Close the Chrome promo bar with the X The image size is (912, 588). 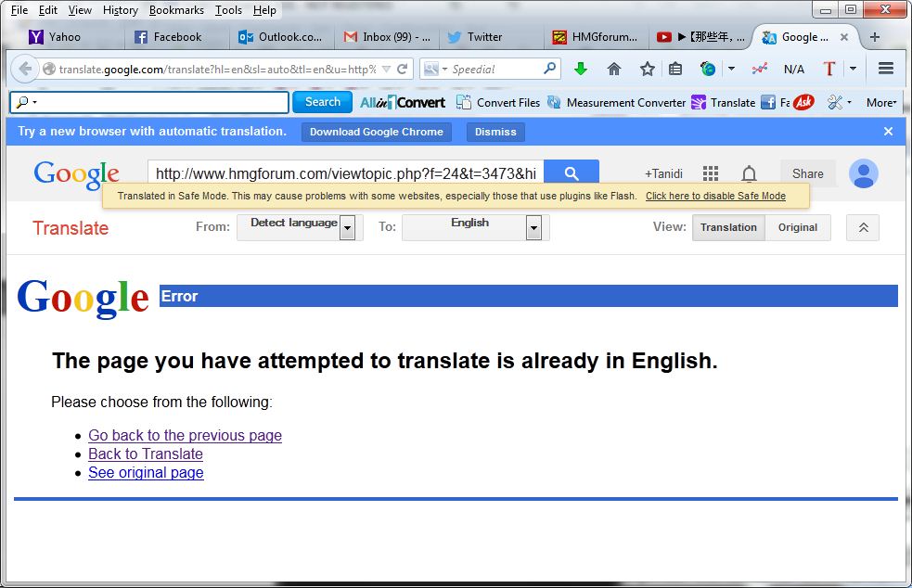(888, 132)
